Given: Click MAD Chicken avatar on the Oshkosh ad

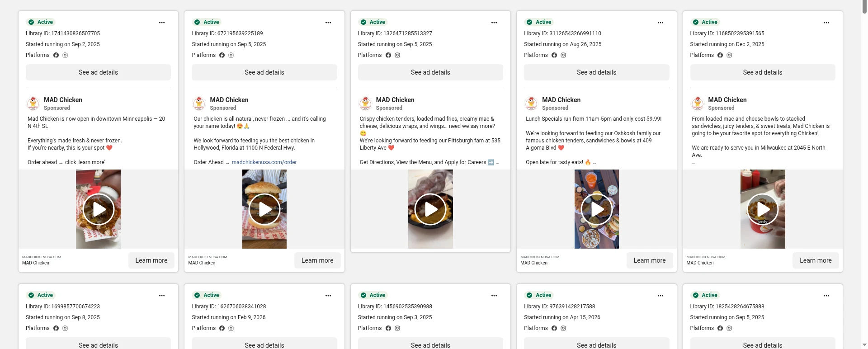Looking at the screenshot, I should click(x=531, y=104).
